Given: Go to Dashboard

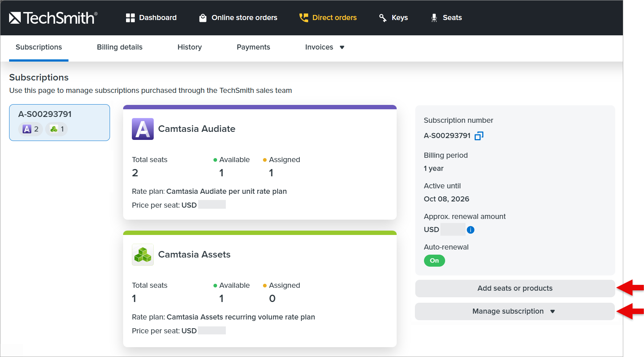Looking at the screenshot, I should tap(151, 17).
